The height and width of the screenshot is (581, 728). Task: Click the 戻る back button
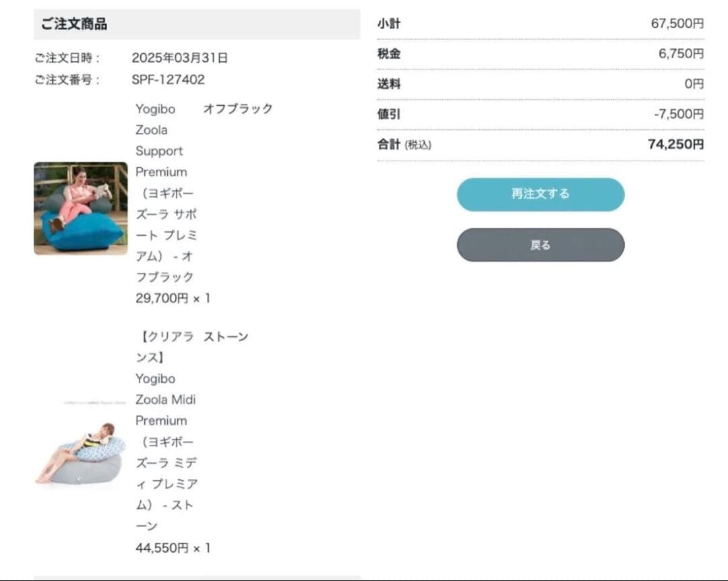click(541, 245)
